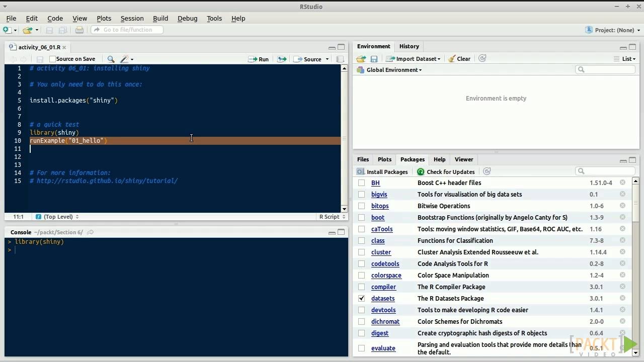
Task: Remove the codetools package using its X icon
Action: (x=622, y=263)
